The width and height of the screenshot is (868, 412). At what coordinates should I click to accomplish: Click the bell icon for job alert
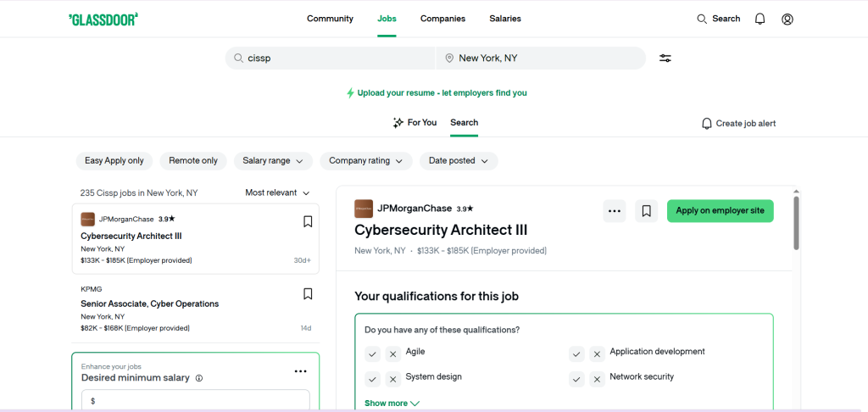[x=707, y=124]
